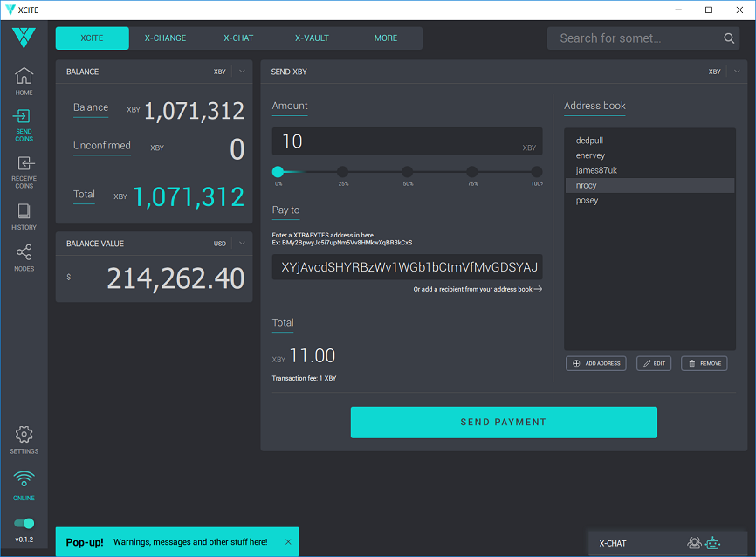
Task: Open the History book icon
Action: pyautogui.click(x=24, y=211)
